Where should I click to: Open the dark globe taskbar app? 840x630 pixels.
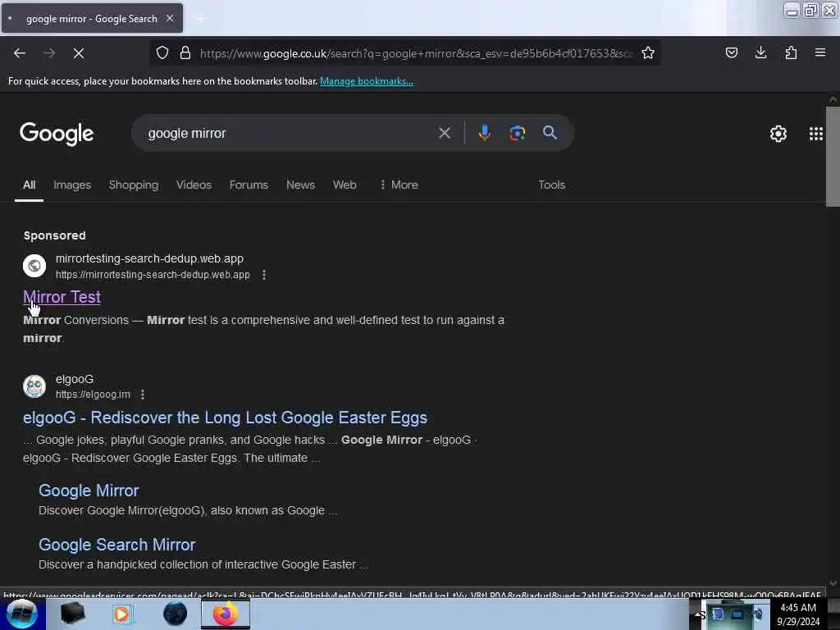[x=175, y=614]
